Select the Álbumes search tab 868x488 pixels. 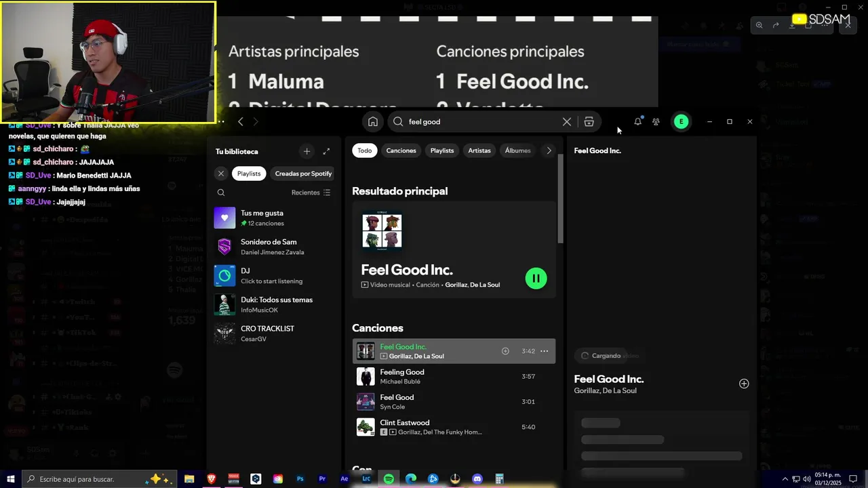pos(517,150)
